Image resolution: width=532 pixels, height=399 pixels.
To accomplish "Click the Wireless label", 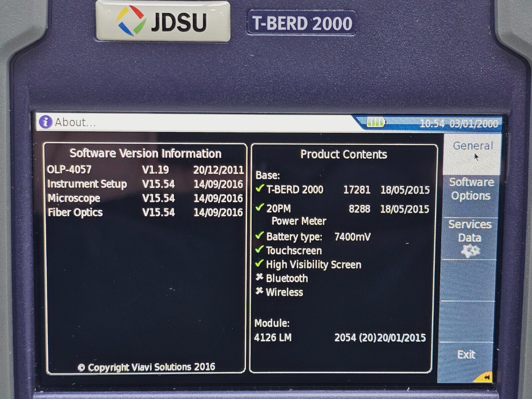I will (x=284, y=292).
